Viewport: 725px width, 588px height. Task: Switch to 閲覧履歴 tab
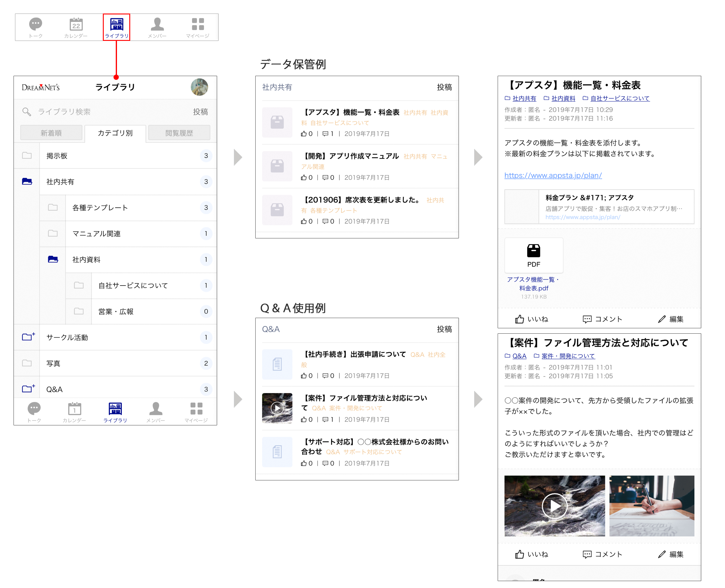point(179,133)
